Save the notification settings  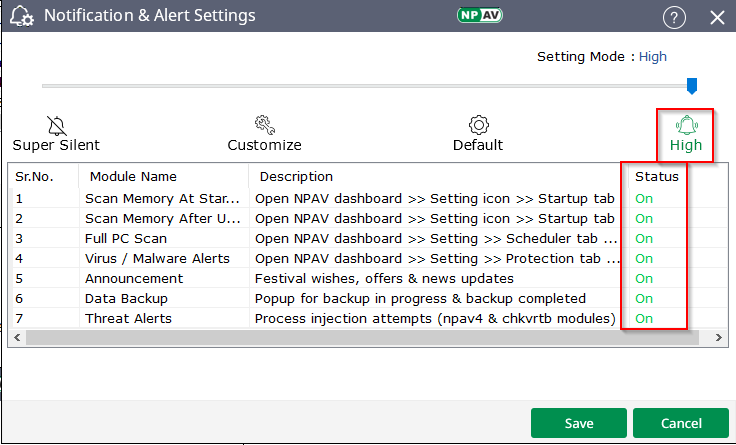click(579, 423)
